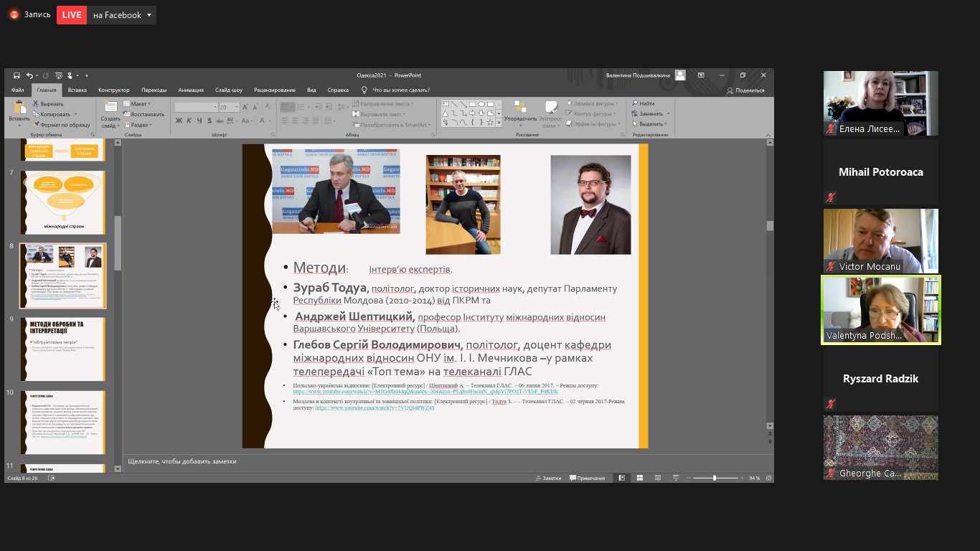
Task: Open ribbon display options icon in title bar
Action: pyautogui.click(x=701, y=75)
